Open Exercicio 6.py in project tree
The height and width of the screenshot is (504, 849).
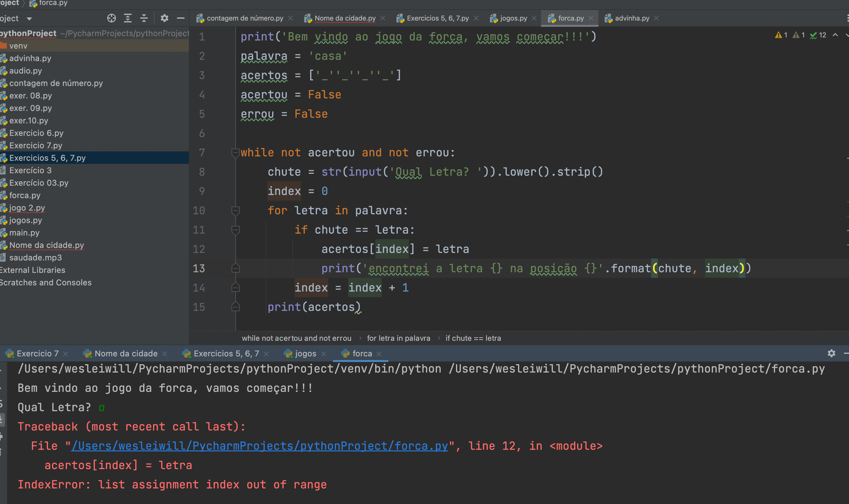pos(36,133)
